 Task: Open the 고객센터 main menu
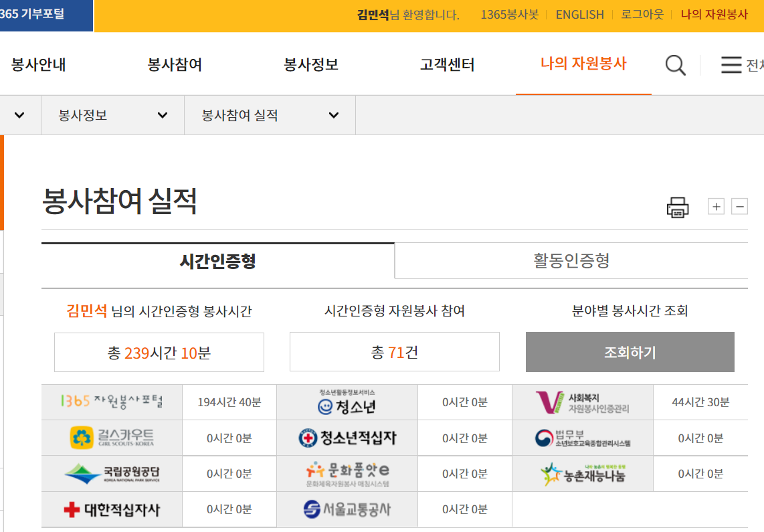(447, 65)
